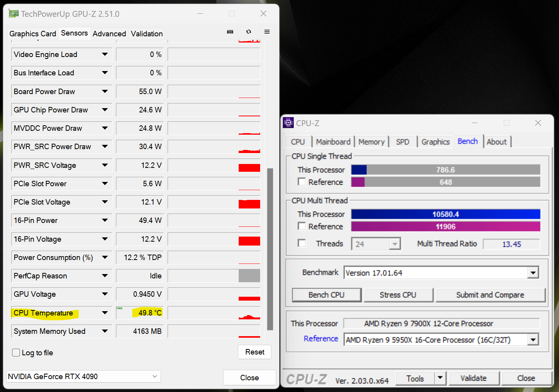The image size is (559, 392).
Task: Open the PCIe Slot Voltage dropdown
Action: coord(105,202)
